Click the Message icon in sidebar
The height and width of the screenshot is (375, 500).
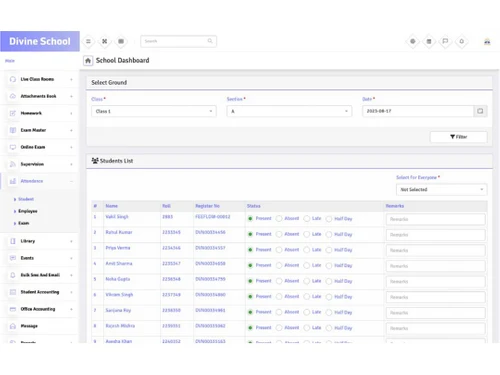point(13,326)
